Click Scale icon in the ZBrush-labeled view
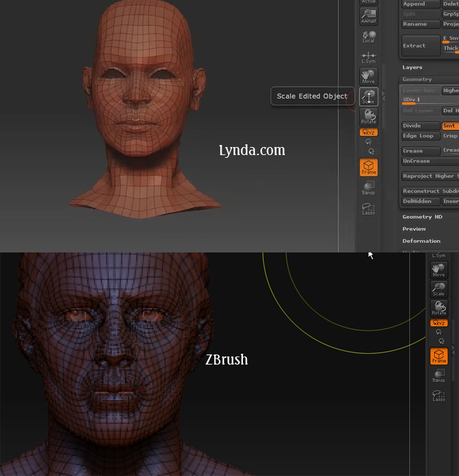 438,289
